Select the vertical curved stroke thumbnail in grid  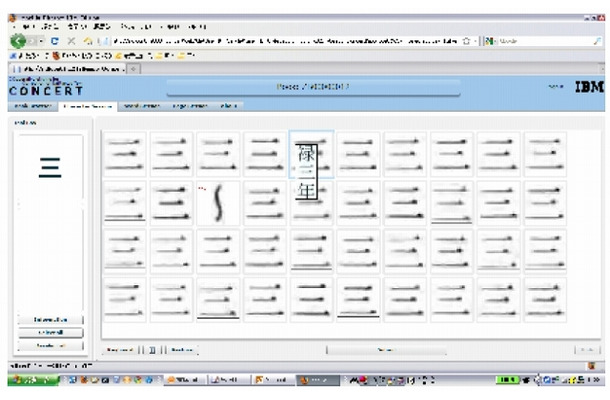pyautogui.click(x=218, y=203)
